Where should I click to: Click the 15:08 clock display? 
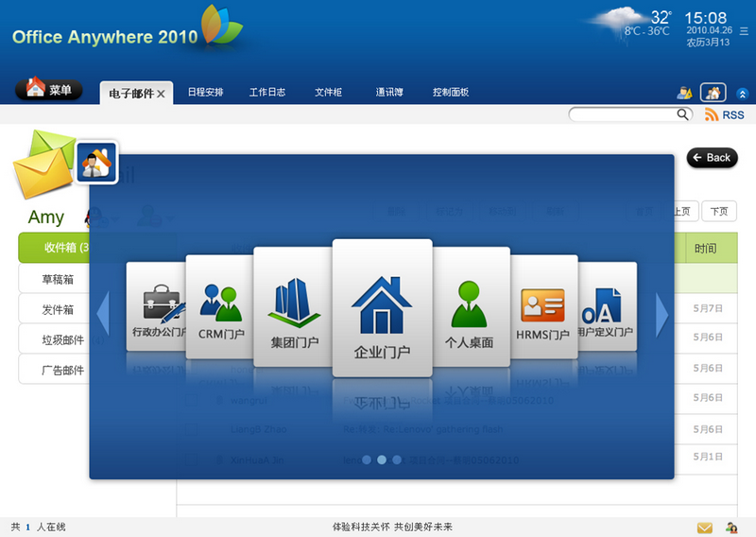705,18
